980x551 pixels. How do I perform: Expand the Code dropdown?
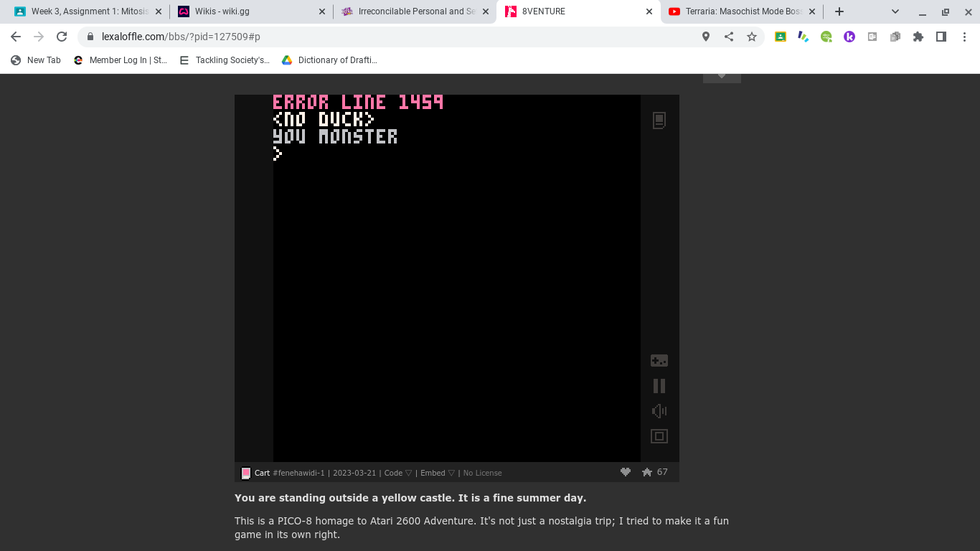[x=398, y=473]
